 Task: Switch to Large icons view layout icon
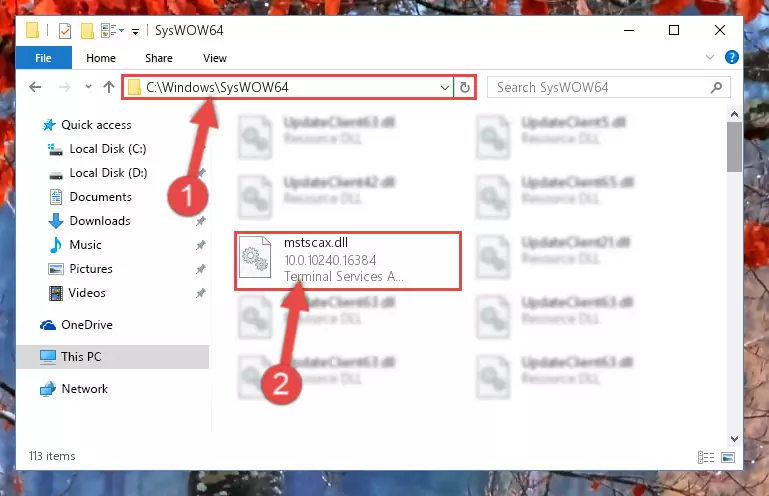click(x=728, y=457)
